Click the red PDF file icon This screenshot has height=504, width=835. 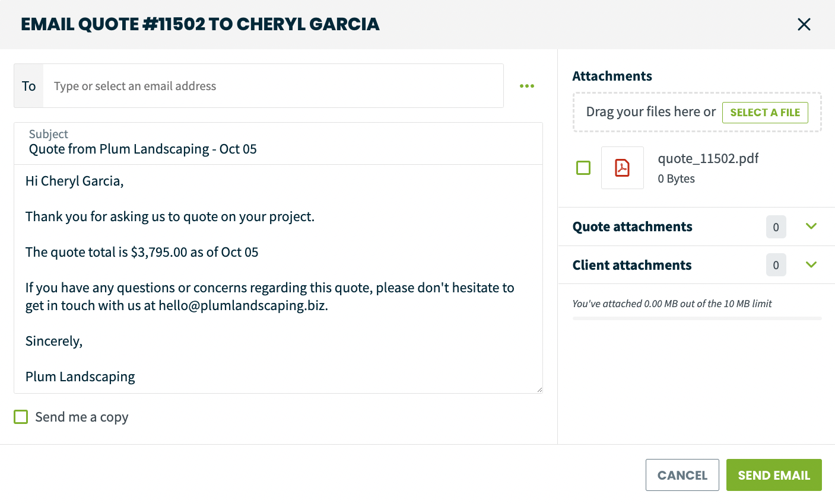(622, 168)
